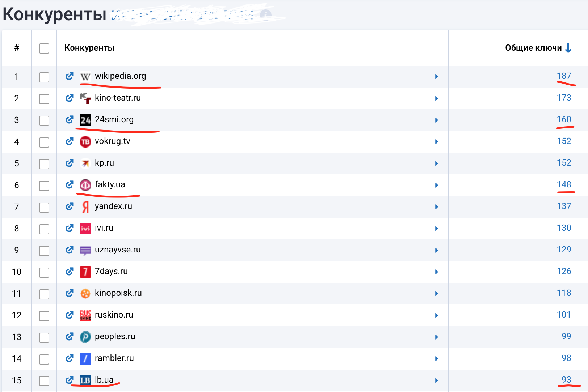Open external link icon for ivi.ru

[x=70, y=228]
